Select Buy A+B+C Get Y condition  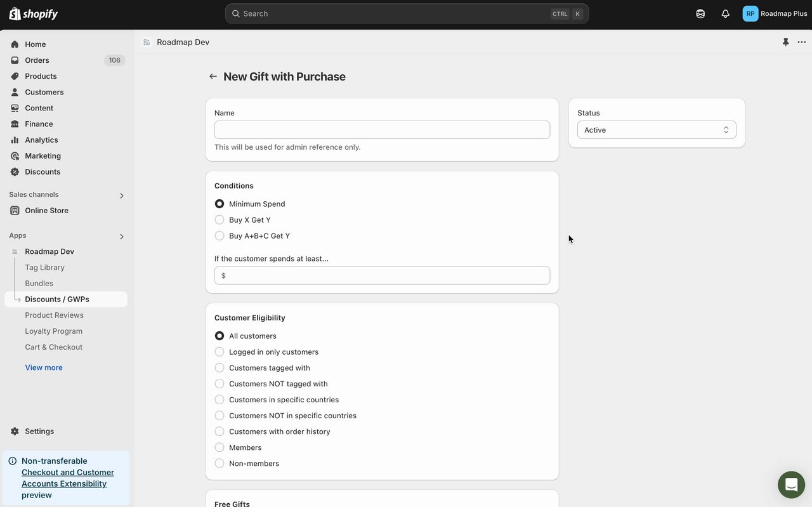[x=219, y=235]
